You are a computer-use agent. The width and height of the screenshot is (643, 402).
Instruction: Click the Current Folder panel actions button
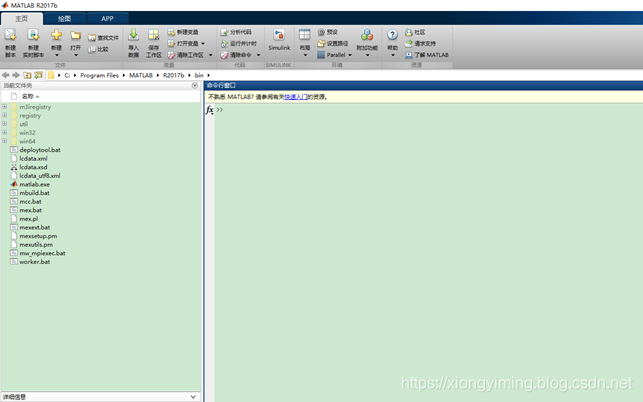coord(195,85)
